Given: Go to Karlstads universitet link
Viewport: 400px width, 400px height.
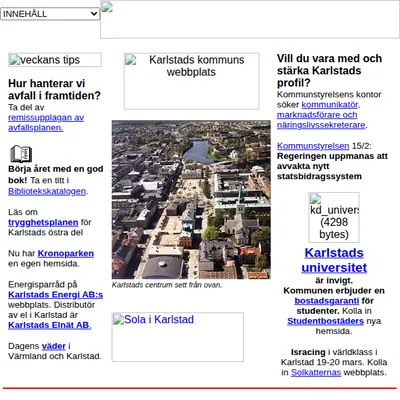Looking at the screenshot, I should click(x=334, y=260).
